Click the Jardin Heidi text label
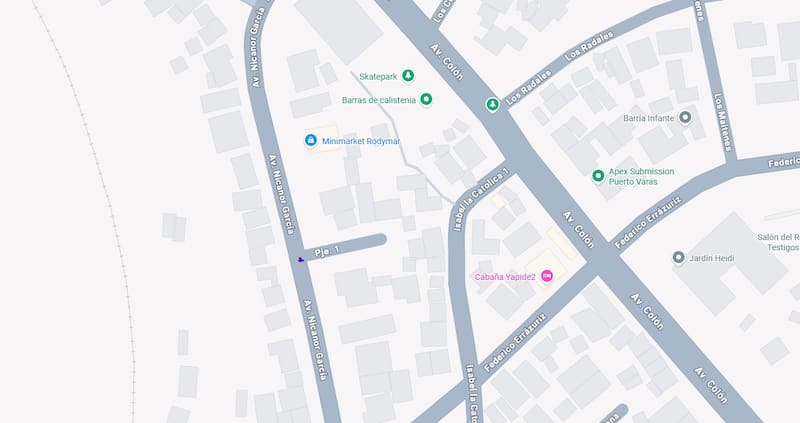Screen dimensions: 800x423 [712, 258]
